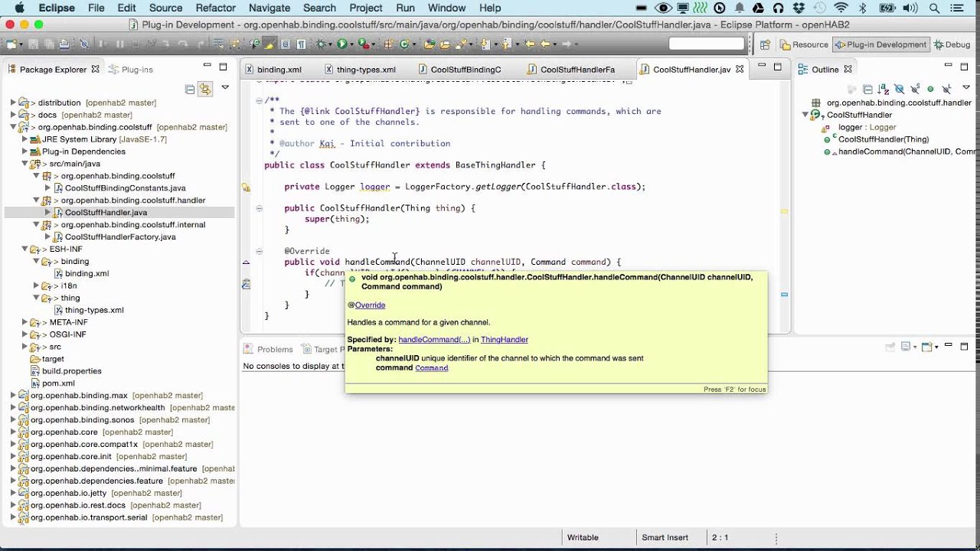Screen dimensions: 980x551
Task: Collapse CoolStuffHandler class in Outline
Action: pyautogui.click(x=805, y=115)
